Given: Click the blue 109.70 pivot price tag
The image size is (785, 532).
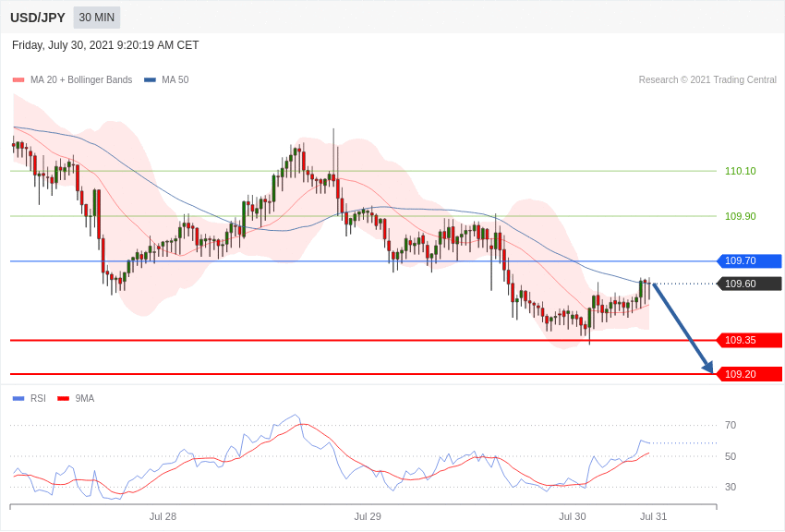Looking at the screenshot, I should coord(749,260).
